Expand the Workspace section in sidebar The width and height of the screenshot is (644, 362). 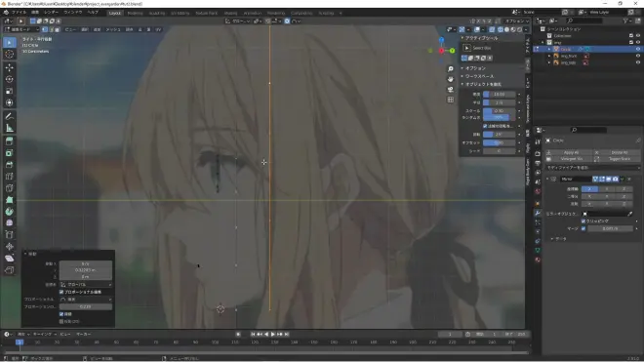(x=463, y=76)
